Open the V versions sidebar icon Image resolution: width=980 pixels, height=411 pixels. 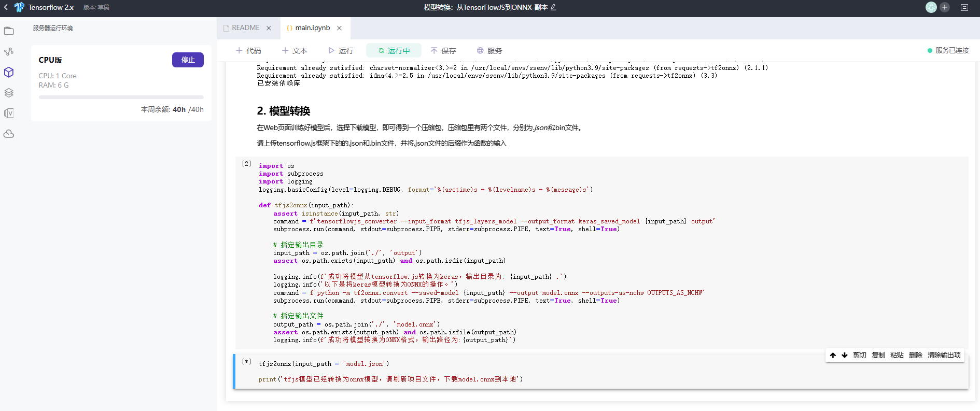point(9,113)
